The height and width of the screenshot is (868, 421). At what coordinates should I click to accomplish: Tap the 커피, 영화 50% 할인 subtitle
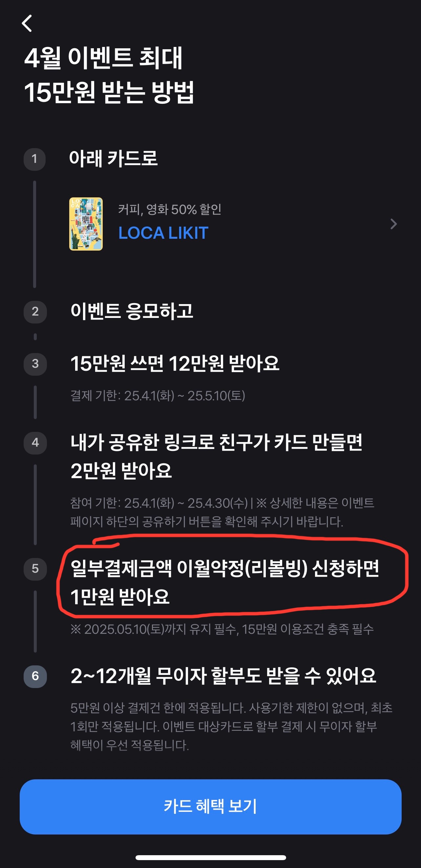click(x=170, y=209)
